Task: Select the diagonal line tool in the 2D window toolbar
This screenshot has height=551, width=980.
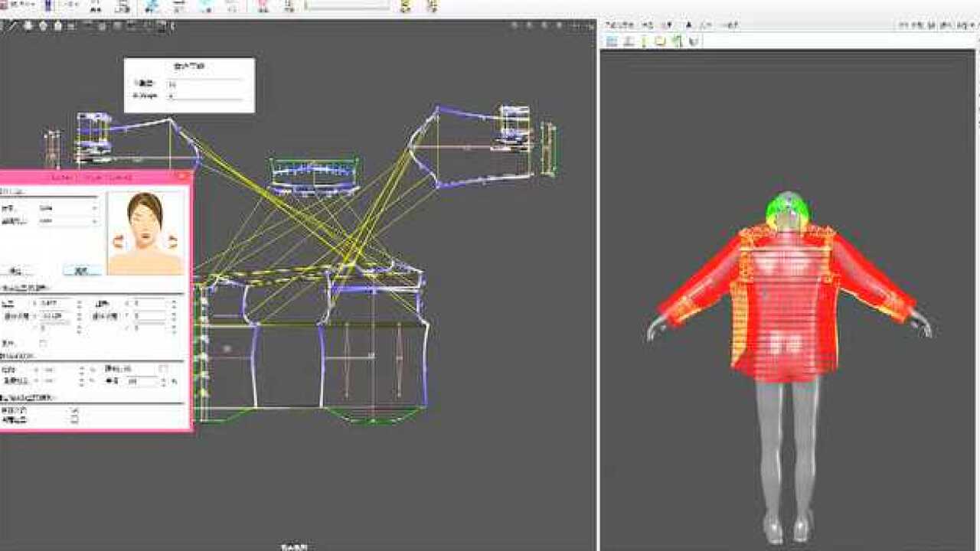Action: [x=13, y=26]
